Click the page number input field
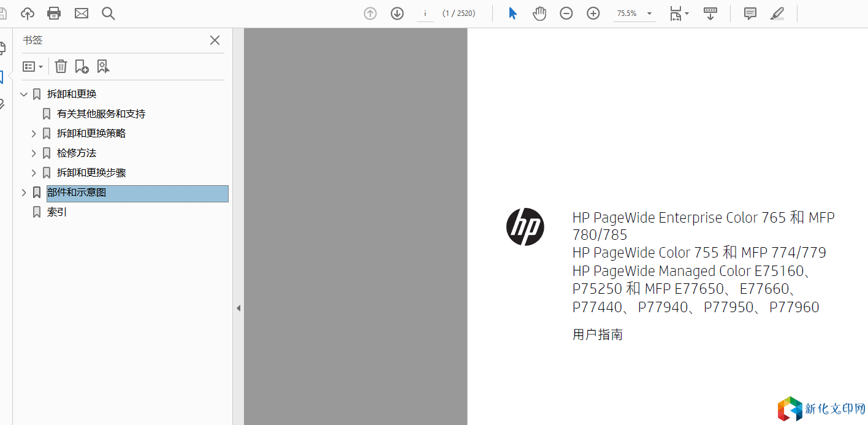The width and height of the screenshot is (868, 425). 425,13
